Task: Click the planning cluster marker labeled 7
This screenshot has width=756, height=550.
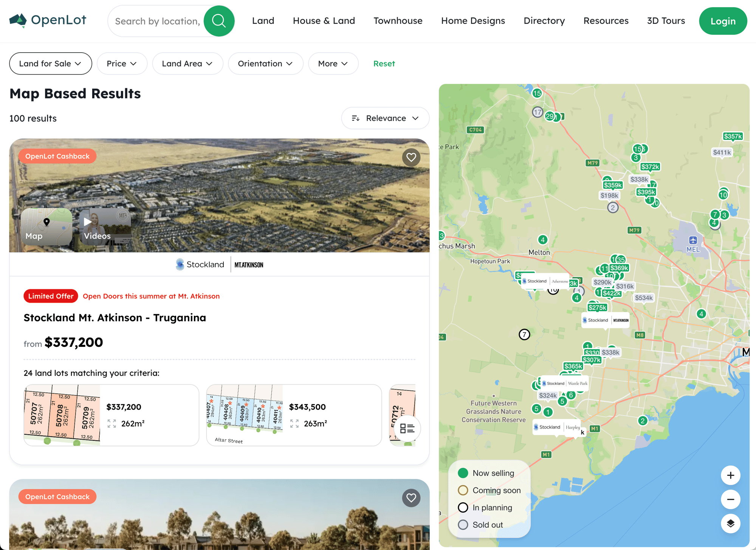Action: pos(524,334)
